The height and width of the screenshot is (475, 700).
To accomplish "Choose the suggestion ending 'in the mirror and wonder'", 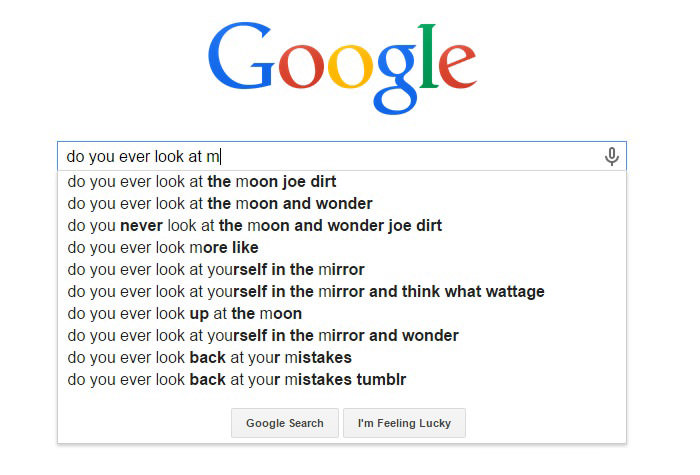I will pos(263,336).
